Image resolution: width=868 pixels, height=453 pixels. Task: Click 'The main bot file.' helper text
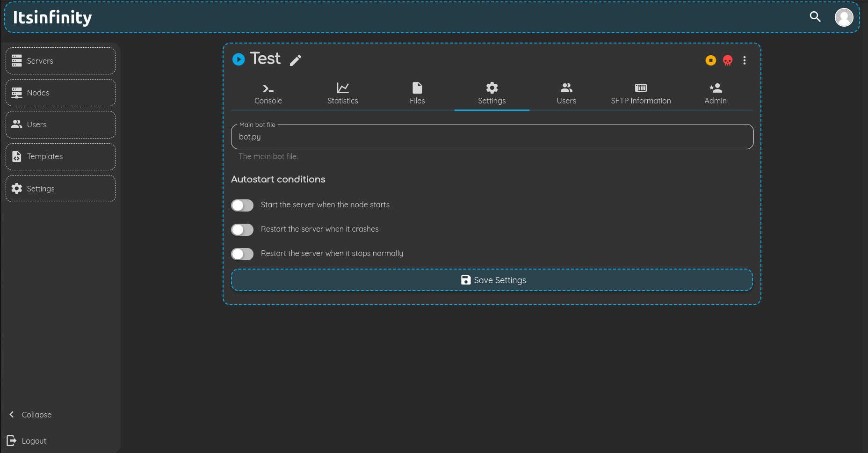coord(268,156)
